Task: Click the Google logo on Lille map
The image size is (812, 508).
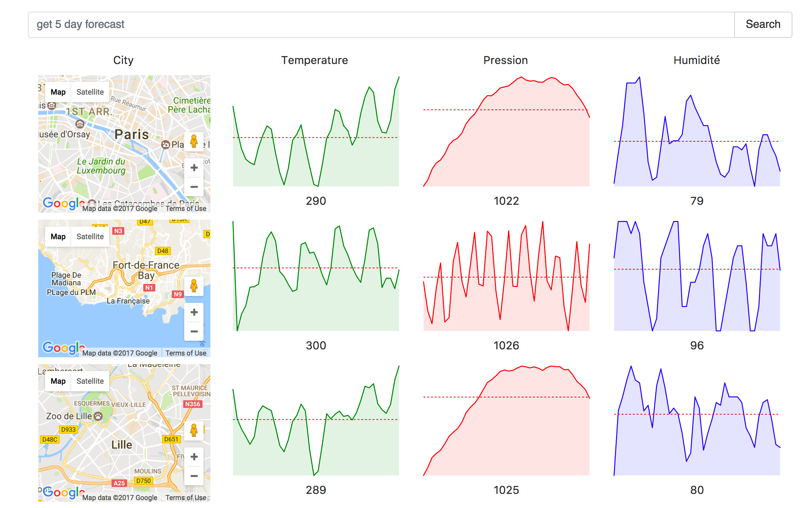Action: pyautogui.click(x=62, y=493)
